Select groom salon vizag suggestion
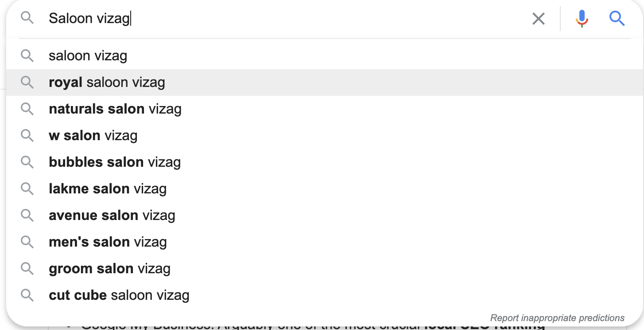The height and width of the screenshot is (330, 644). 325,269
